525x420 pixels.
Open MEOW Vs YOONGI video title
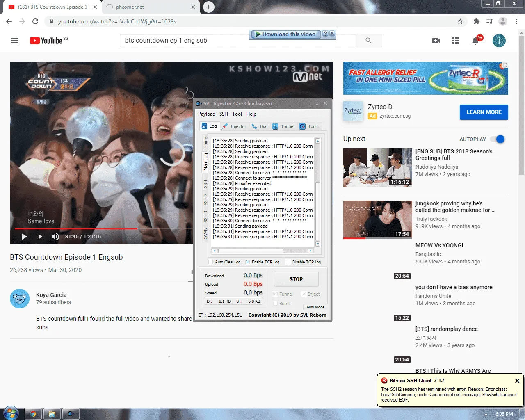439,245
